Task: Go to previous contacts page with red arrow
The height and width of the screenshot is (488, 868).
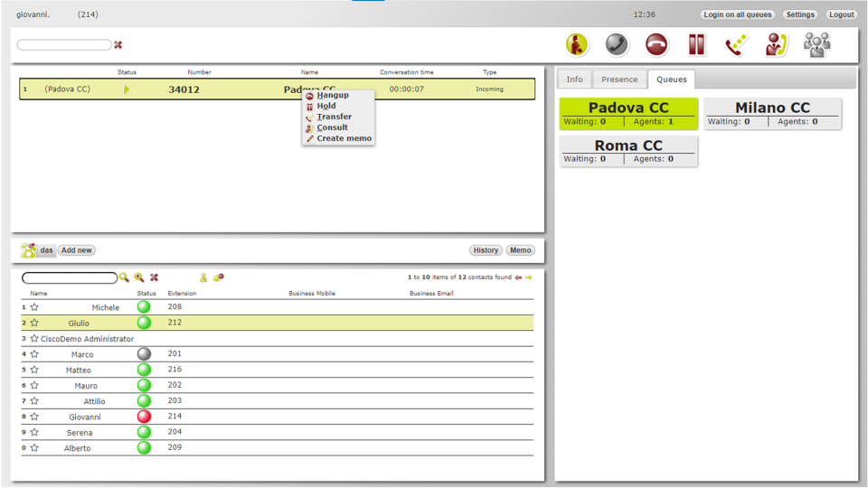Action: (518, 277)
